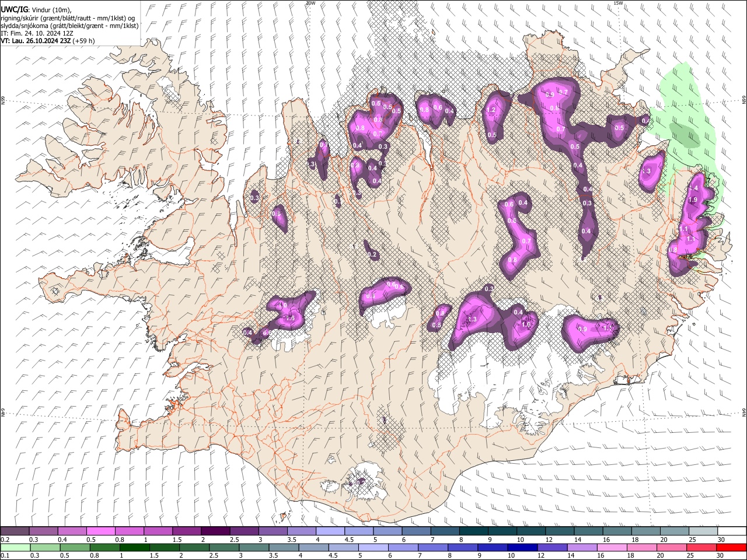The height and width of the screenshot is (560, 747).
Task: Click the "slydda/snjókoma" description line
Action: click(x=69, y=26)
